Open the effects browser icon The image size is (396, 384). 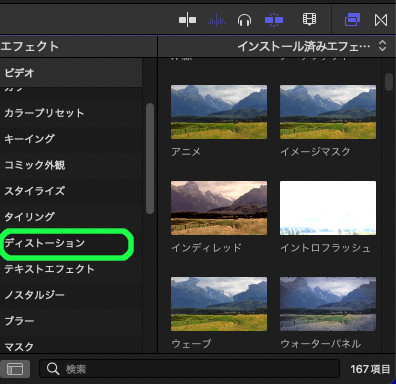pos(352,20)
